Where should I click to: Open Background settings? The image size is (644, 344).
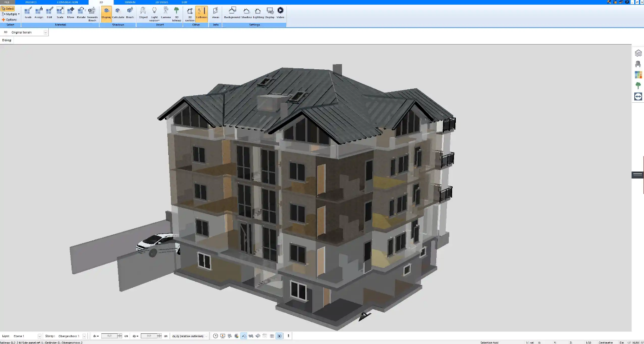point(232,13)
